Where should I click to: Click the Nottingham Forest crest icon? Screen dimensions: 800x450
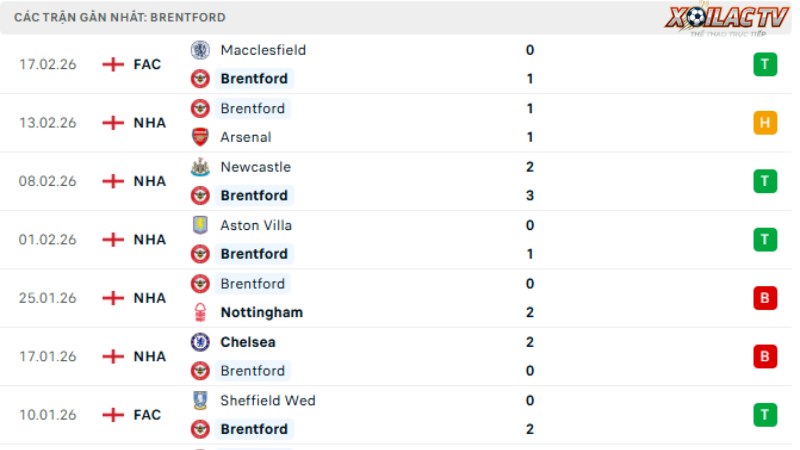pyautogui.click(x=200, y=312)
